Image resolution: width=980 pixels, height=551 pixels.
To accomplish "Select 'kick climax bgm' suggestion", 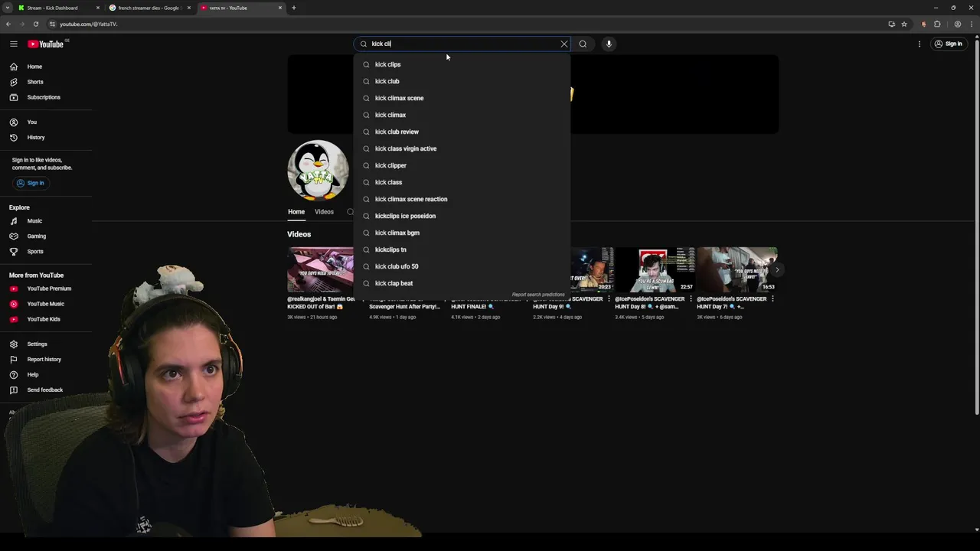I will (x=462, y=233).
